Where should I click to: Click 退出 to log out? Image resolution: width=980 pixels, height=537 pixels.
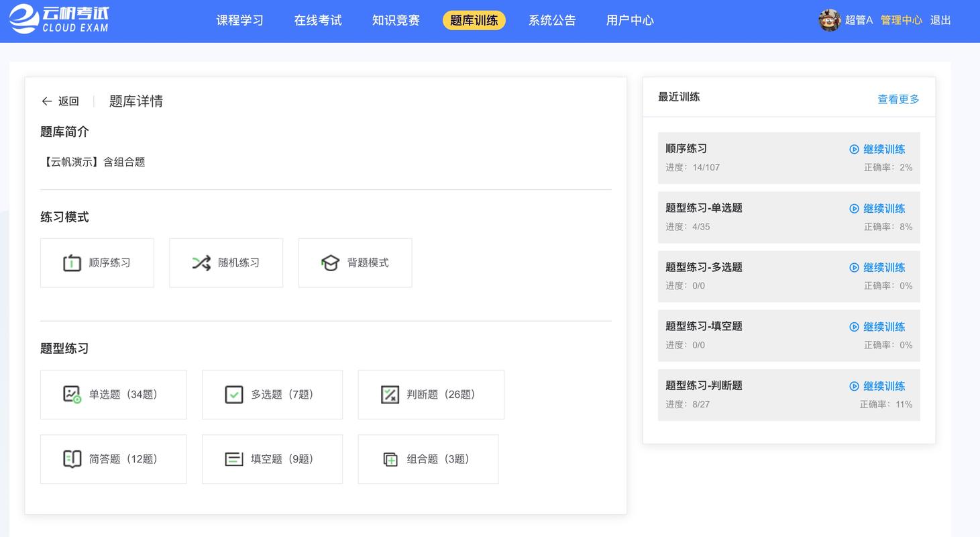[x=940, y=20]
